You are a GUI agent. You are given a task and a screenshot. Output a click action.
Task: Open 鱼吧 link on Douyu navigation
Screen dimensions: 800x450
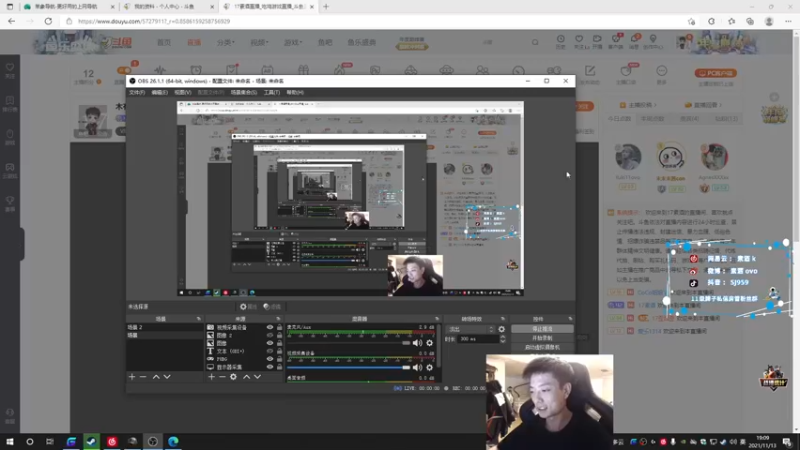[325, 42]
